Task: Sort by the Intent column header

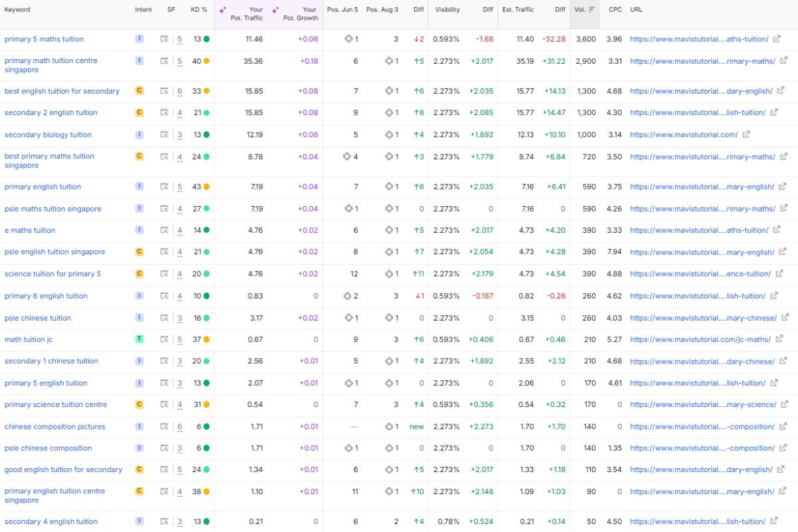Action: [x=143, y=10]
